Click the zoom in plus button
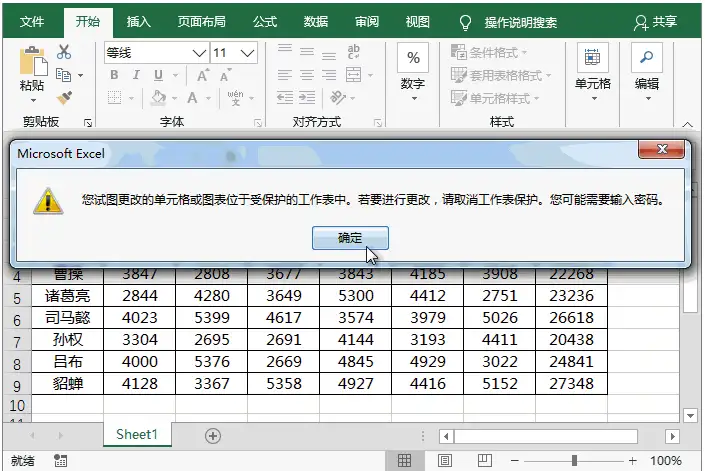 click(x=633, y=460)
